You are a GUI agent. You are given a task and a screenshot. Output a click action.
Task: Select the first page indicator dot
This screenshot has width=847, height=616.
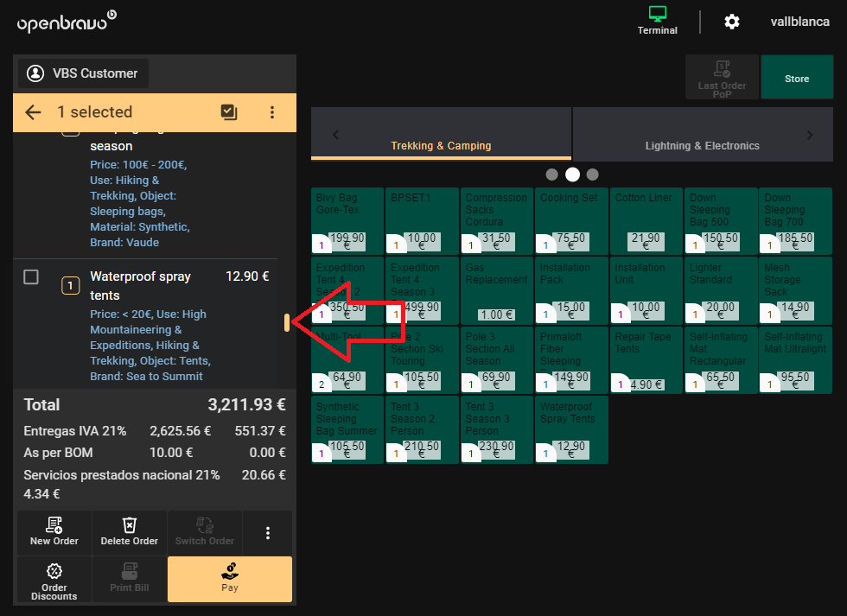[x=552, y=174]
